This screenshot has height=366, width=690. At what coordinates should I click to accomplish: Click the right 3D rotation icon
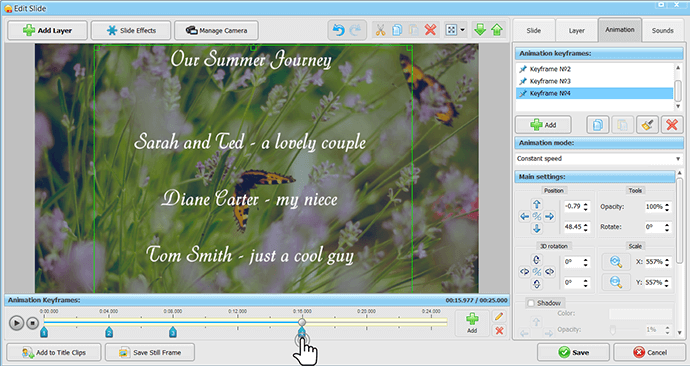[x=550, y=272]
